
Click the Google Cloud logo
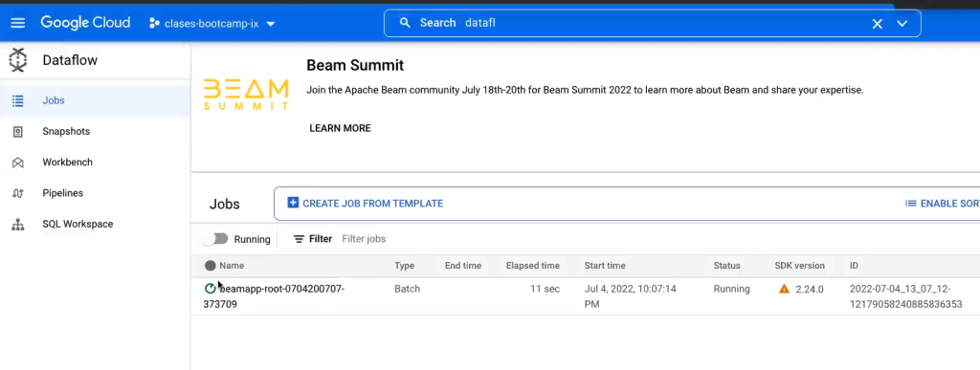coord(85,22)
